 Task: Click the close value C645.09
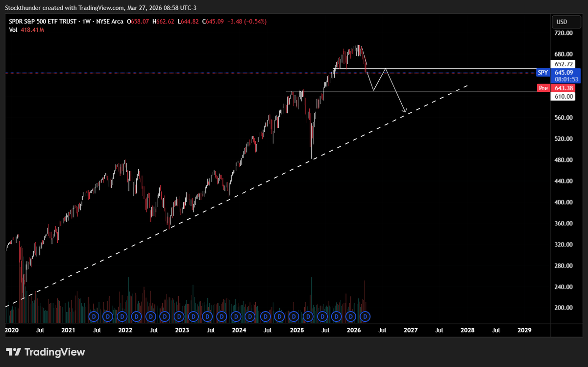pyautogui.click(x=212, y=22)
